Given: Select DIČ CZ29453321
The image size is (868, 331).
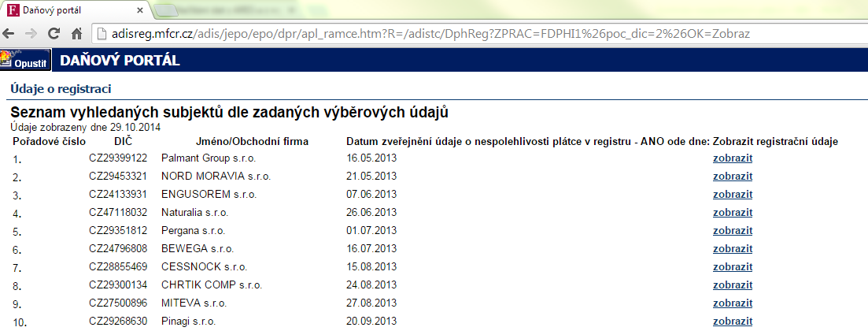Looking at the screenshot, I should pyautogui.click(x=118, y=177).
